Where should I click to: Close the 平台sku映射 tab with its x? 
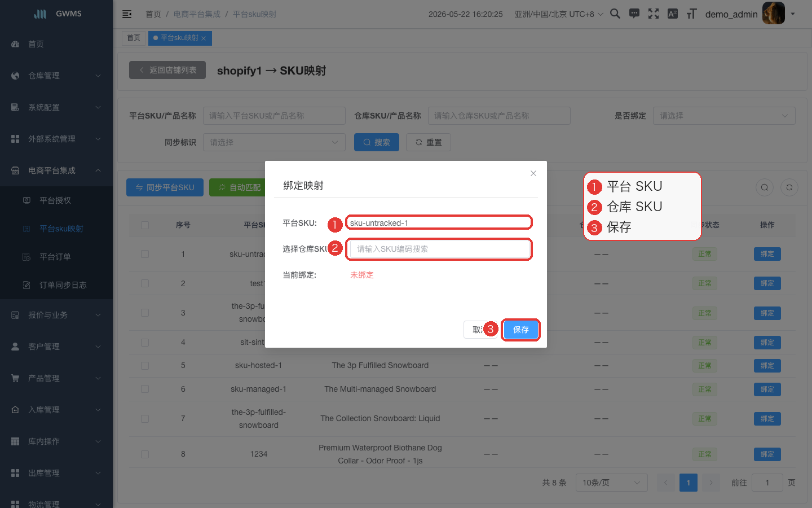[204, 38]
